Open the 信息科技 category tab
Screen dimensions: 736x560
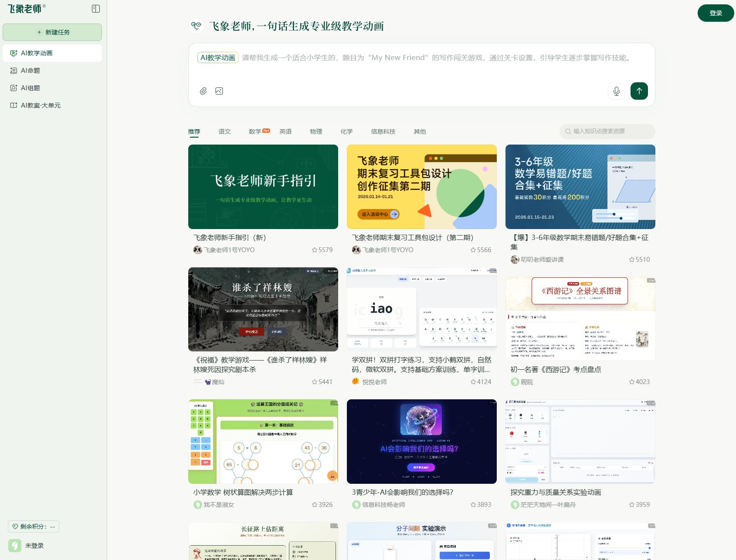pos(383,131)
